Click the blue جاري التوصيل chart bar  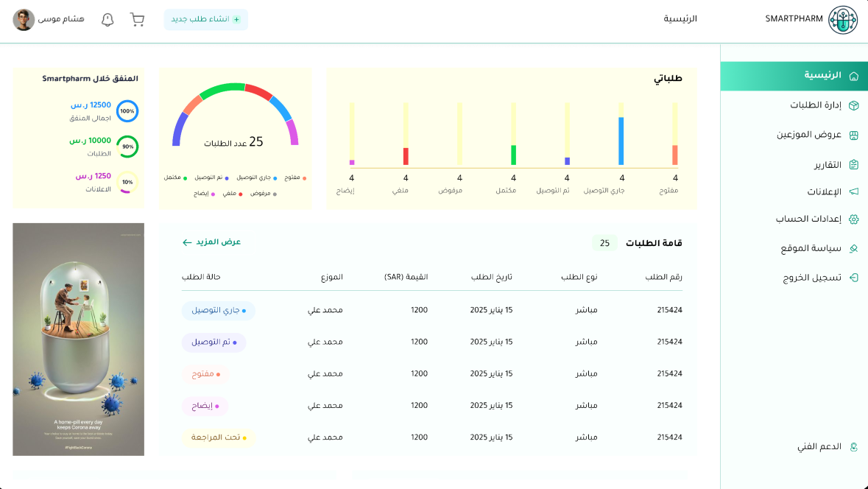(x=621, y=141)
